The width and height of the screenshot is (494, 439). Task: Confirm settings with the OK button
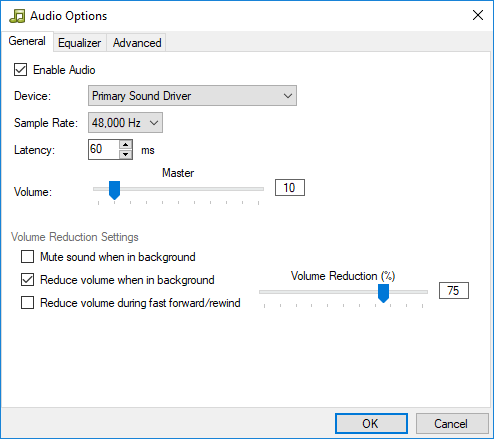pyautogui.click(x=371, y=424)
